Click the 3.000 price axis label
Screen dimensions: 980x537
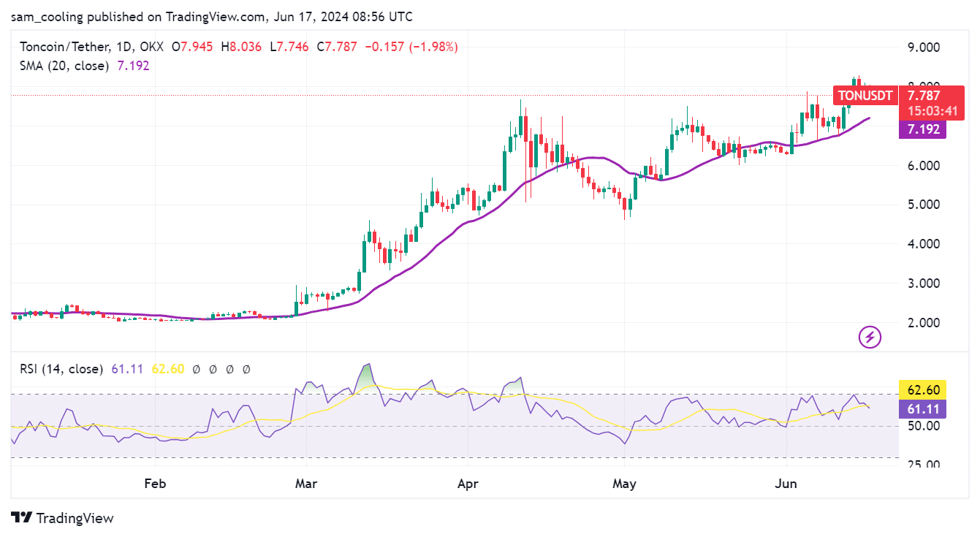click(x=924, y=283)
